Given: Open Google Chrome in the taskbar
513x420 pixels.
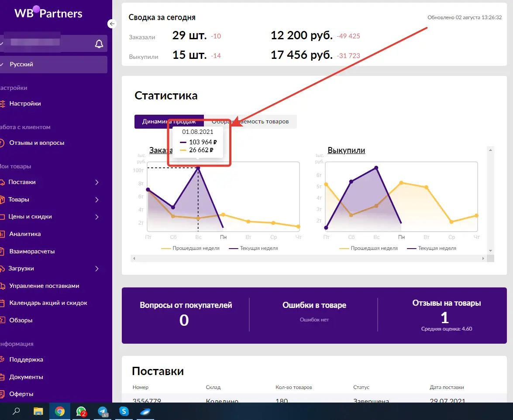Looking at the screenshot, I should [x=60, y=411].
